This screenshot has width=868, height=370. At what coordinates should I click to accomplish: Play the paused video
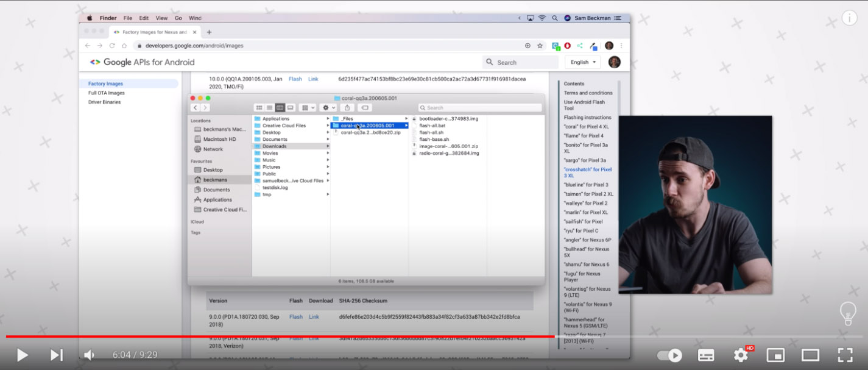22,355
